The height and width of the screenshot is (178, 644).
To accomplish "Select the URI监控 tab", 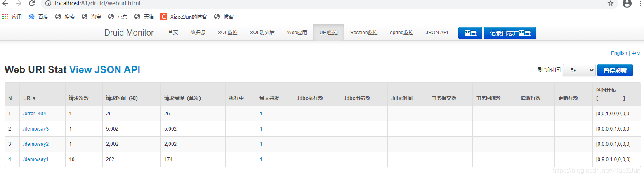I will tap(328, 33).
